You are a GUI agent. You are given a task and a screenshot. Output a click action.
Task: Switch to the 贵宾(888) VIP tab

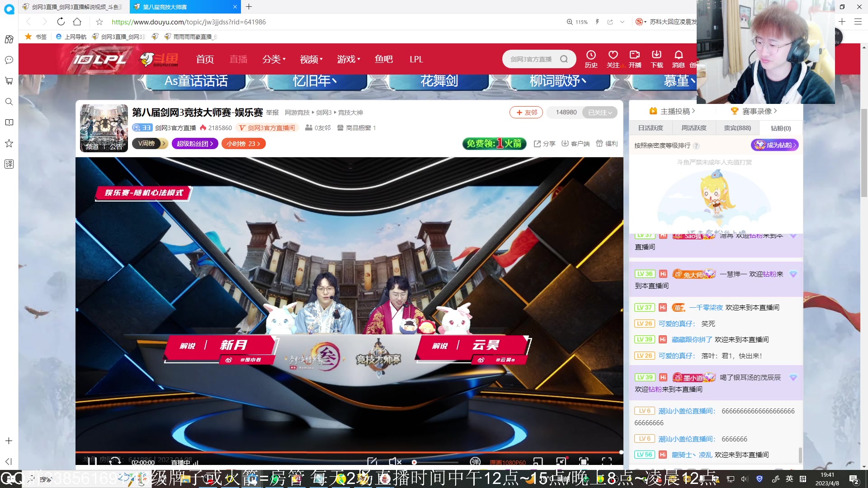(x=737, y=128)
